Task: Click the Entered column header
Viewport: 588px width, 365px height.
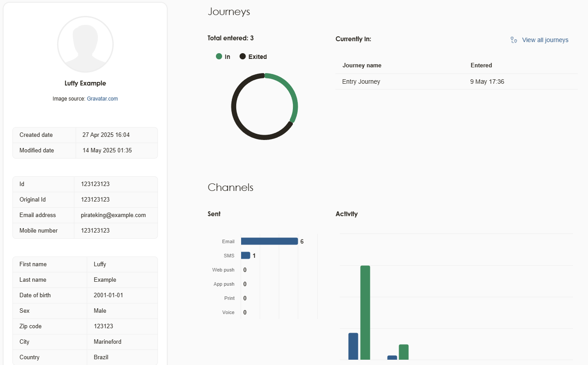Action: (481, 65)
